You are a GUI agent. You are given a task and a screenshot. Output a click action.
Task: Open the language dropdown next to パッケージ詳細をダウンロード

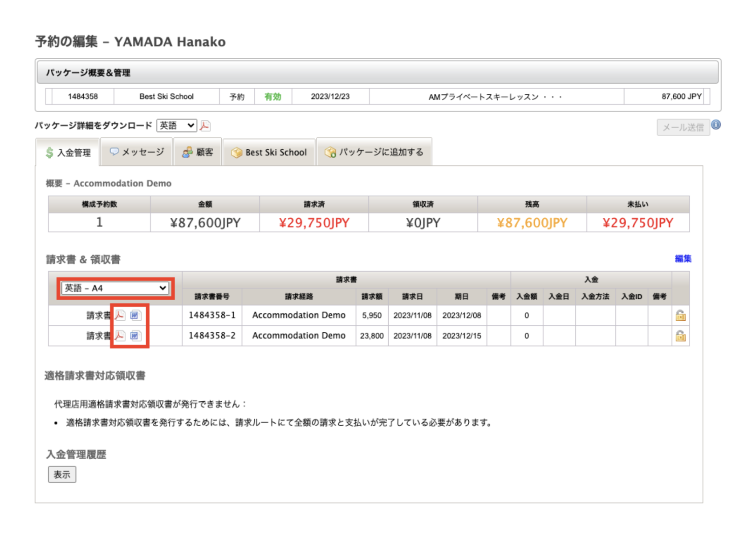point(177,126)
